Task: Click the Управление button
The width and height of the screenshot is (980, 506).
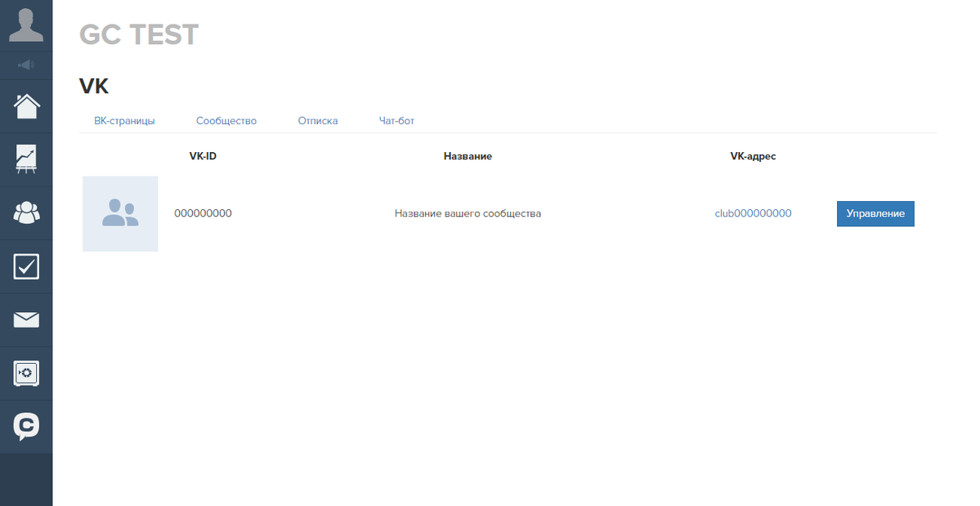Action: (875, 213)
